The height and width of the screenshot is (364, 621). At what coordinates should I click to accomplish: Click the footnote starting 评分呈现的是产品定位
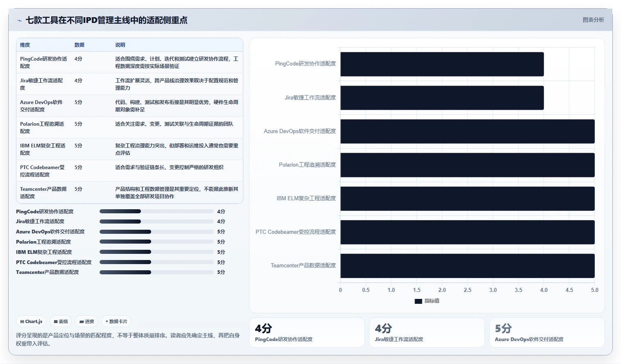click(x=128, y=339)
